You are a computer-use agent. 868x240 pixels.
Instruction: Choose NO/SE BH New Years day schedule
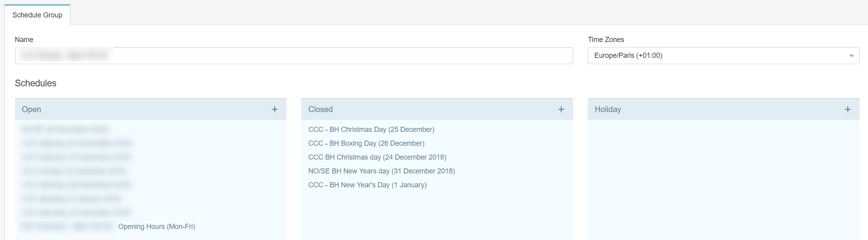(x=381, y=171)
